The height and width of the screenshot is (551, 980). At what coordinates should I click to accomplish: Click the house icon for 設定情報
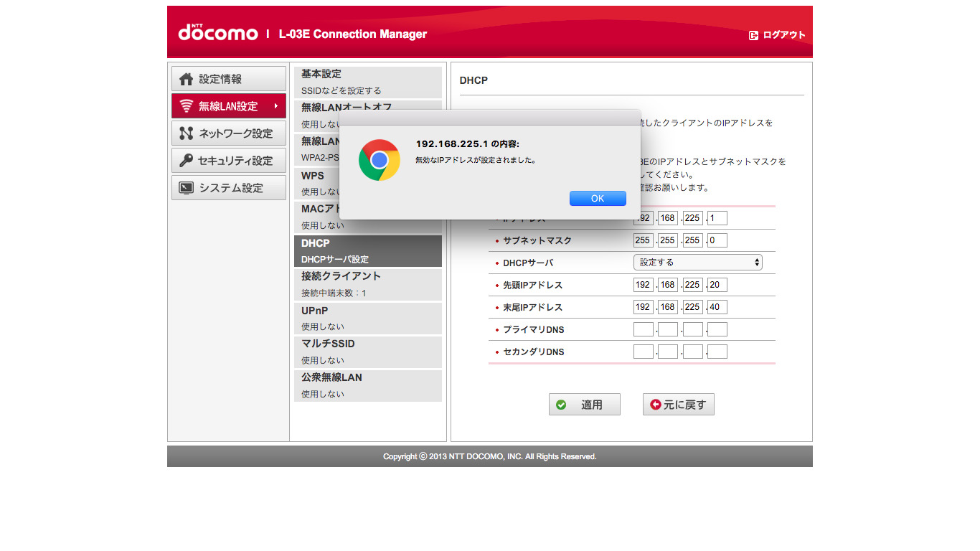pyautogui.click(x=186, y=79)
